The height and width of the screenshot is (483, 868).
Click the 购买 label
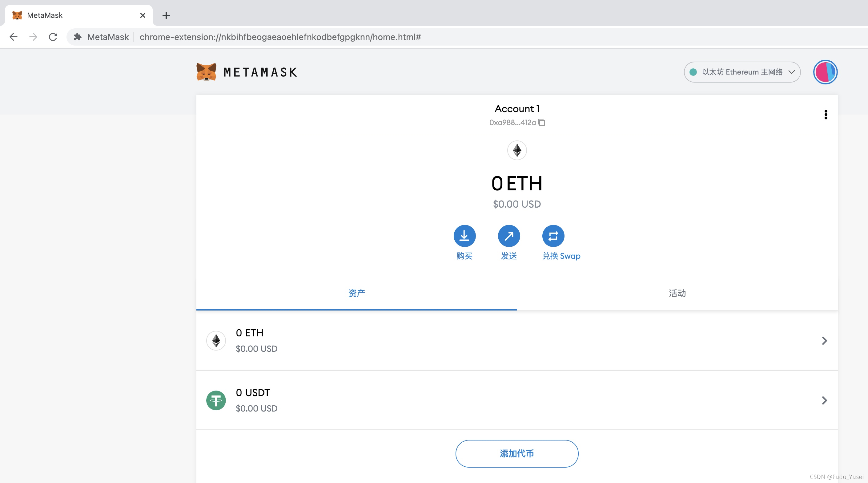pos(464,256)
